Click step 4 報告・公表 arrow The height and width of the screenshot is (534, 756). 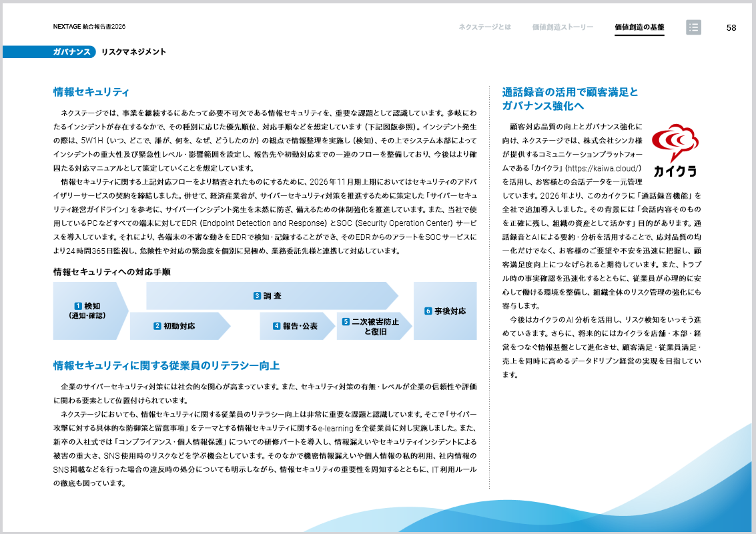tap(296, 326)
